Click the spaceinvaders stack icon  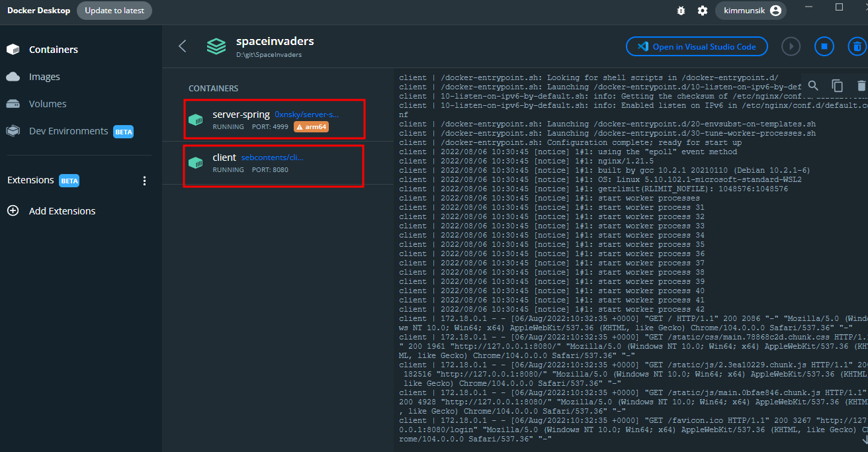(x=216, y=46)
